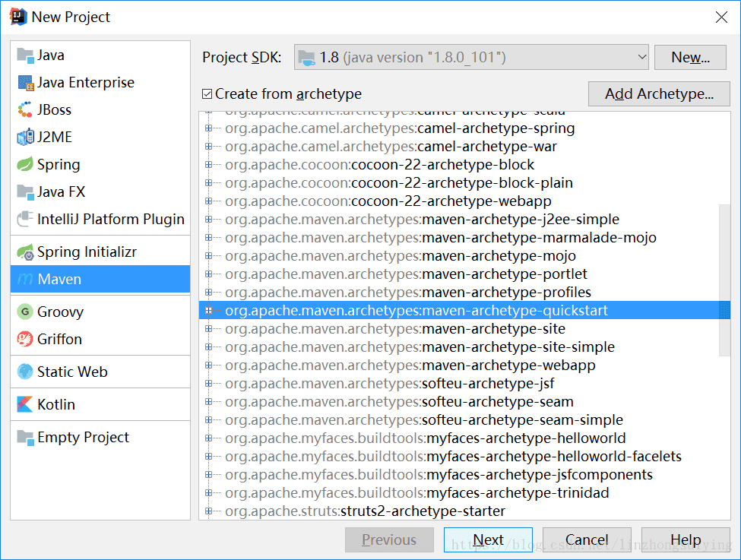Click the Groovy G icon
The image size is (741, 560).
[25, 312]
